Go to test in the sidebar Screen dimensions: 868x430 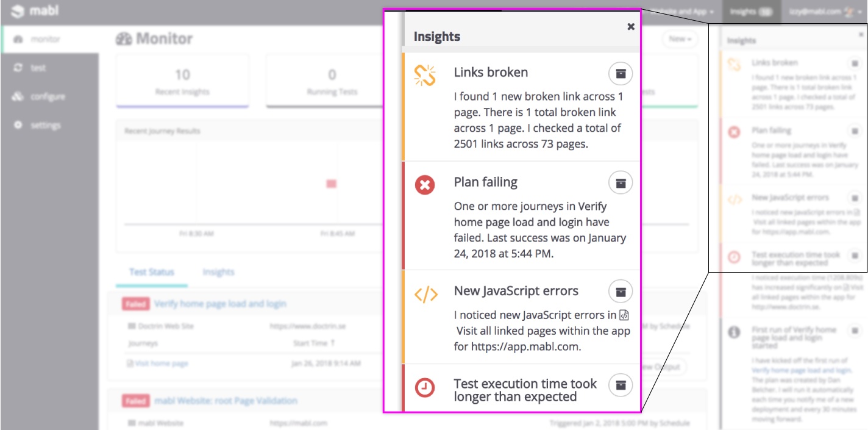[x=38, y=68]
